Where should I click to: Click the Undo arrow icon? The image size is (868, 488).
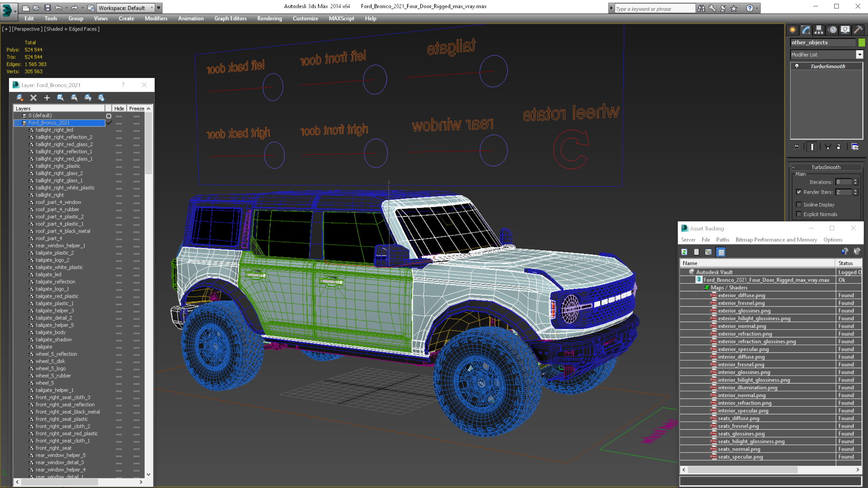58,8
